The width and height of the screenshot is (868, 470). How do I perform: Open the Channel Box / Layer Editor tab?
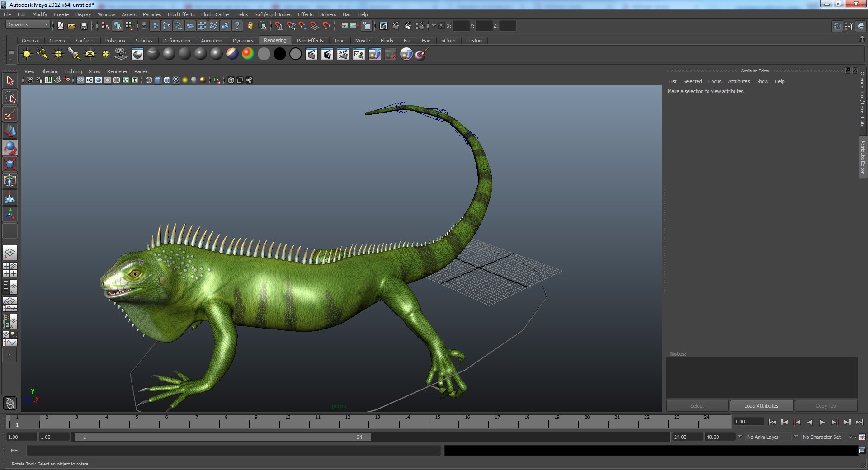pos(863,100)
